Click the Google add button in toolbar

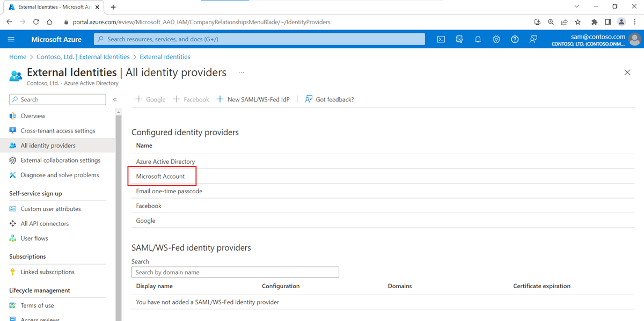[x=150, y=99]
